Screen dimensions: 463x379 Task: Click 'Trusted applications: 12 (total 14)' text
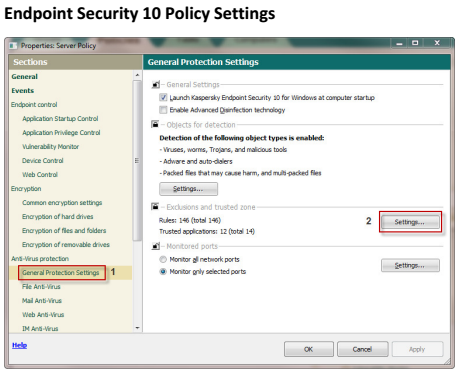pos(207,231)
